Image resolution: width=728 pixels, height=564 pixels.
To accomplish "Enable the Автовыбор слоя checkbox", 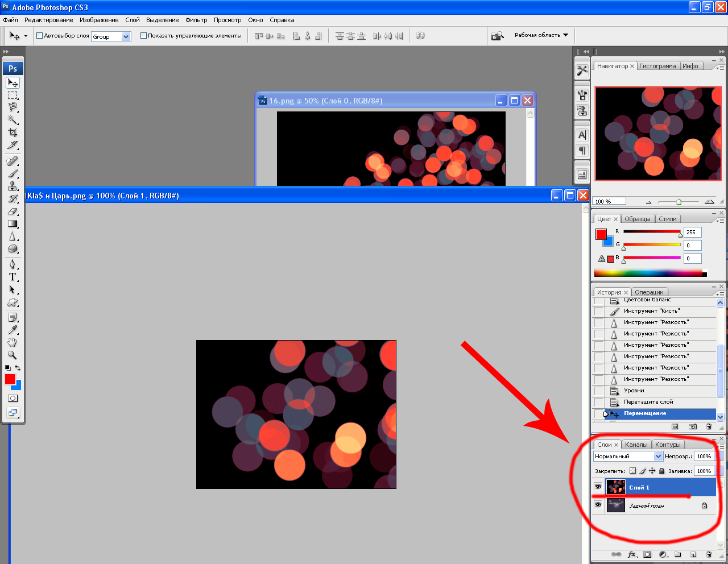I will click(x=40, y=36).
